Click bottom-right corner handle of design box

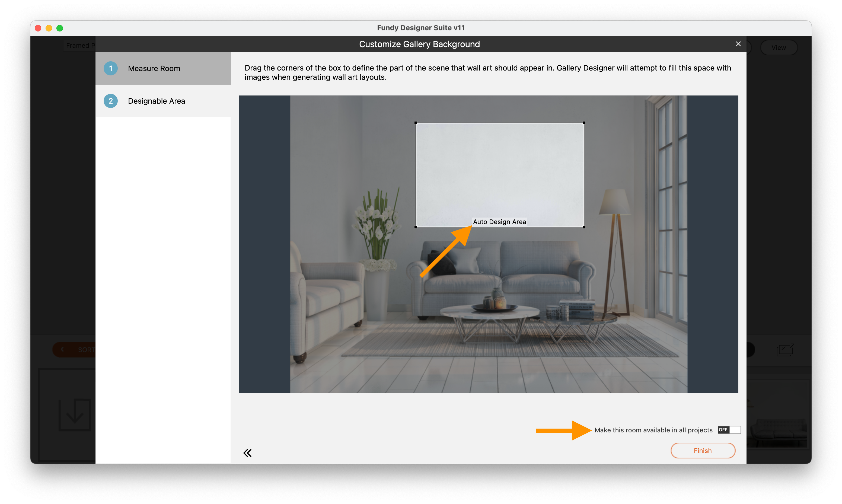click(x=584, y=227)
